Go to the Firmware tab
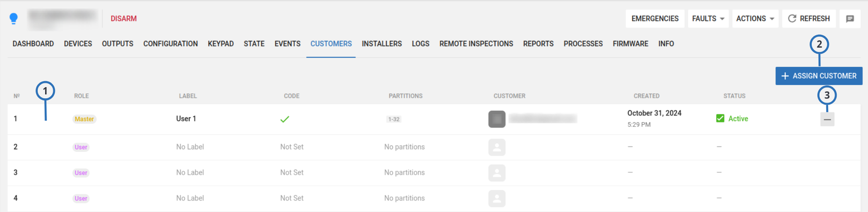The image size is (868, 212). 630,44
